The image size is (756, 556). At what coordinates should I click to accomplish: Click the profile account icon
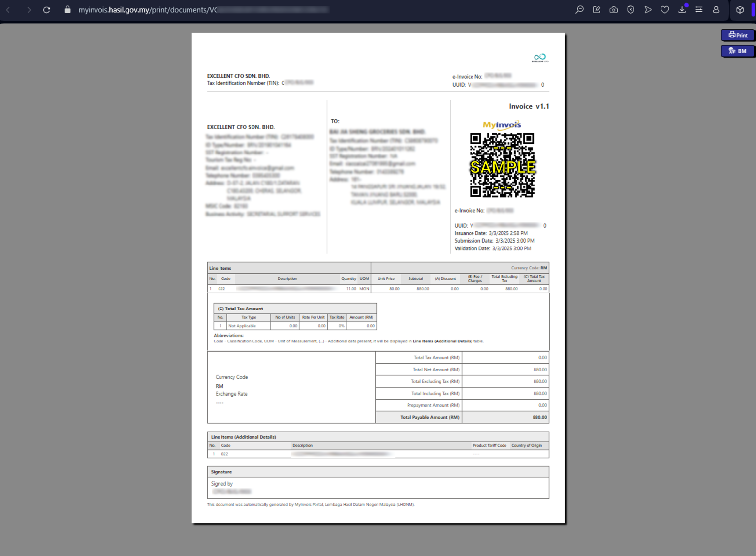pyautogui.click(x=716, y=9)
